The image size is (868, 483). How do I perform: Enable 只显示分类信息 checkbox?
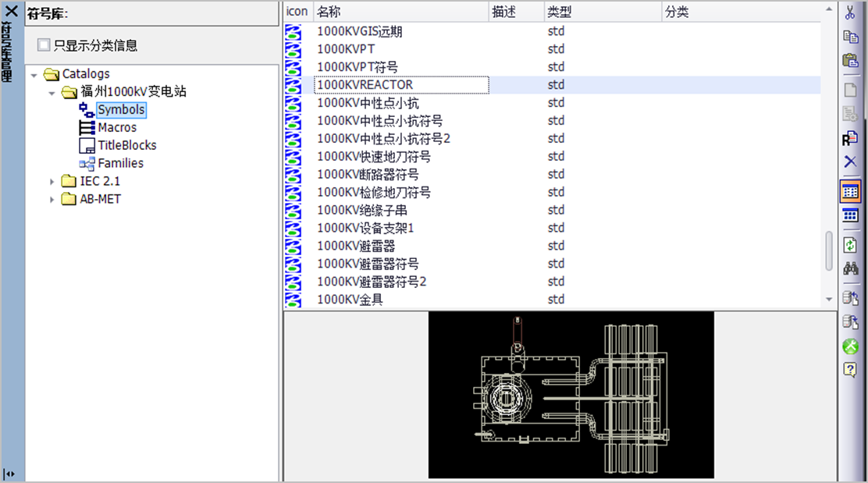pyautogui.click(x=44, y=45)
